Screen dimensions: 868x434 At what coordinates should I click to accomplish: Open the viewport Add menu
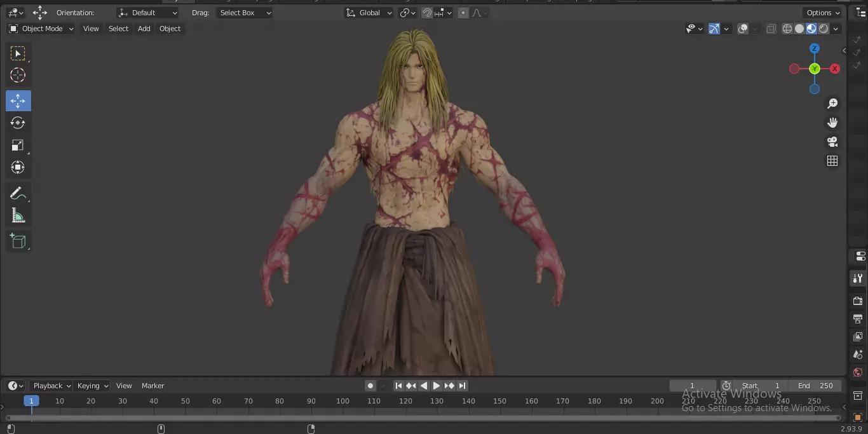(x=144, y=29)
